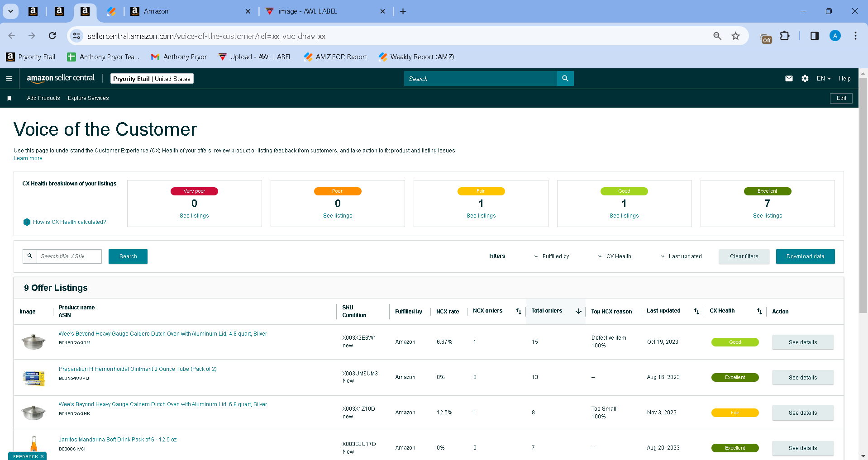868x460 pixels.
Task: Open How is CX Health calculated link
Action: pos(70,222)
